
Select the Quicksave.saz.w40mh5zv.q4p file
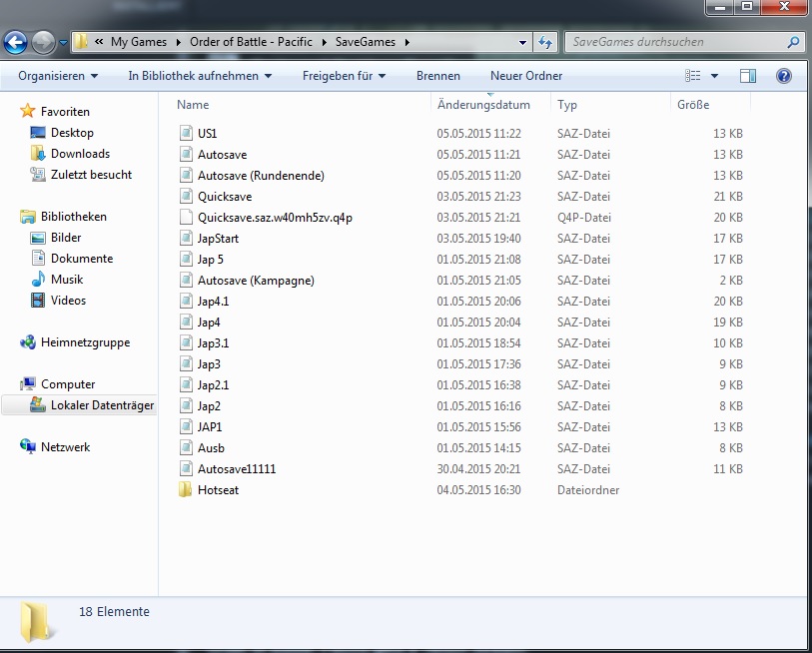coord(275,218)
